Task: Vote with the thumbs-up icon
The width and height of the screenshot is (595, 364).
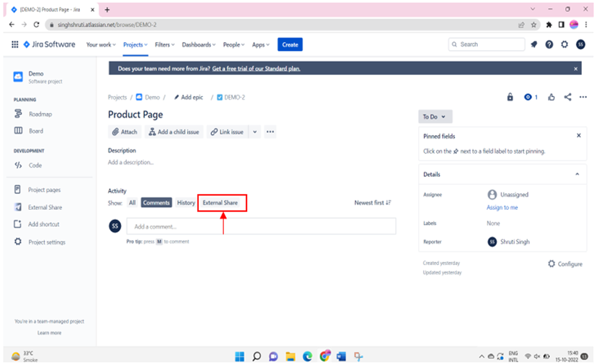Action: click(x=552, y=97)
